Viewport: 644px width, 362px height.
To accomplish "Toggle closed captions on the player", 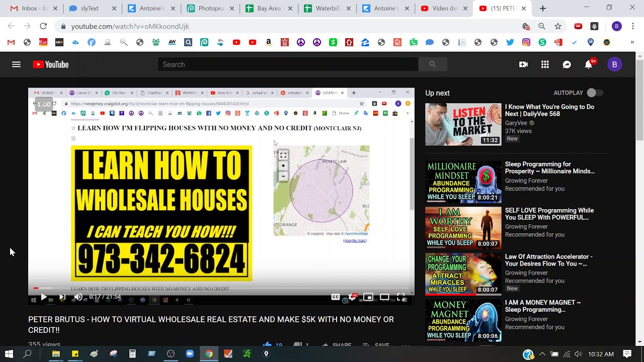I will (x=336, y=297).
